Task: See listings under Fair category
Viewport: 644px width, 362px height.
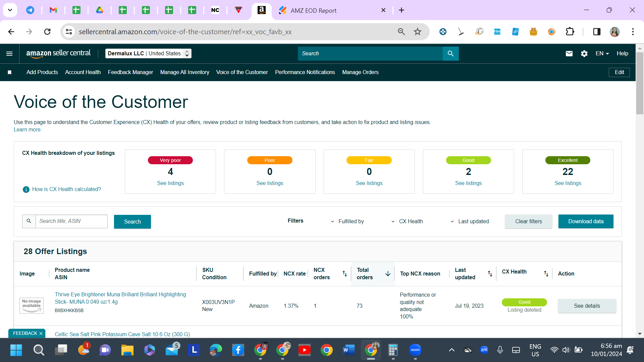Action: coord(369,183)
